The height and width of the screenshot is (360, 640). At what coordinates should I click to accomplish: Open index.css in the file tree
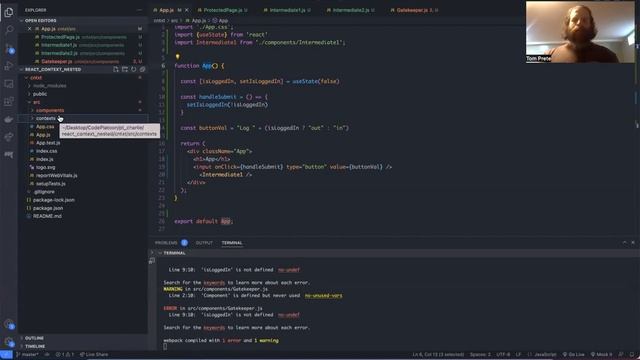point(47,151)
